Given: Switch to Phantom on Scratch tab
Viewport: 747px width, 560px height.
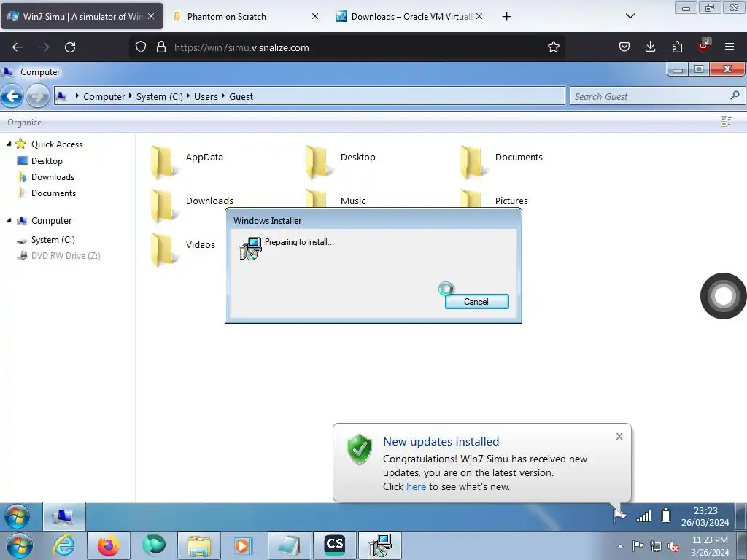Looking at the screenshot, I should point(244,17).
